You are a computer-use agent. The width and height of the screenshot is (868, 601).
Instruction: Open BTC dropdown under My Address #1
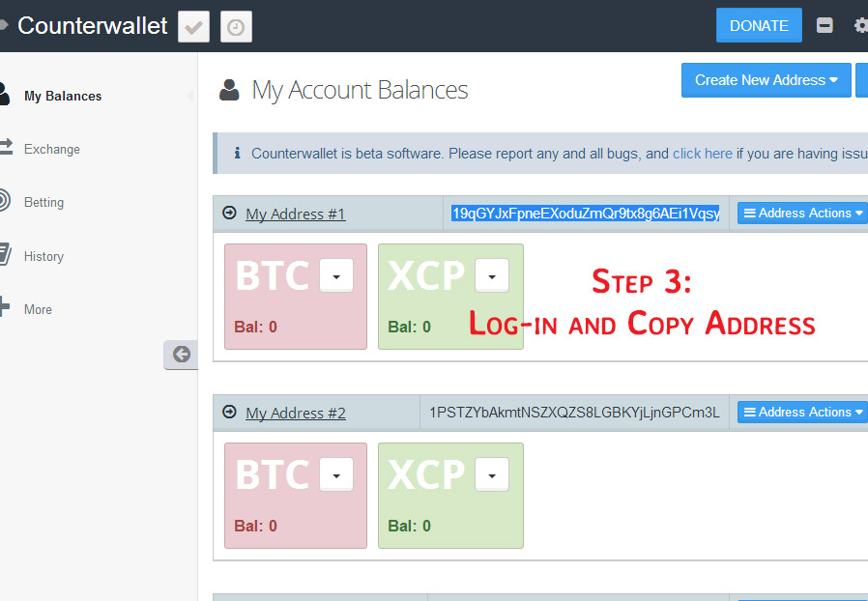click(x=336, y=276)
